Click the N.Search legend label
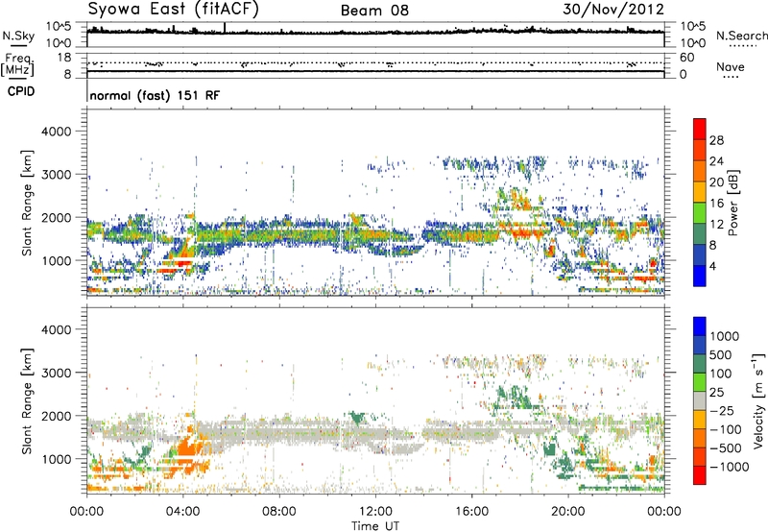The height and width of the screenshot is (532, 768). 741,36
